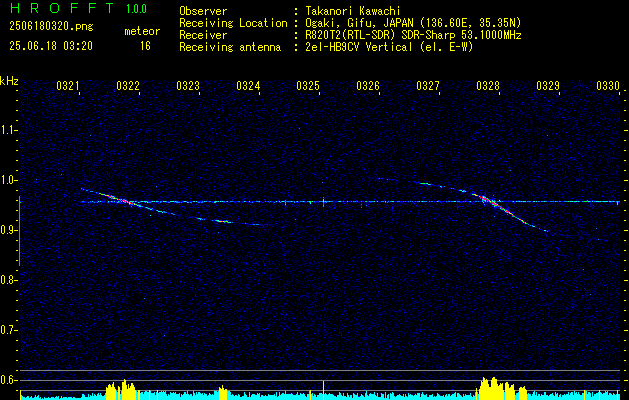Click the yellow signal peaks below 0328
Screen dimensions: 629x400
coord(501,388)
